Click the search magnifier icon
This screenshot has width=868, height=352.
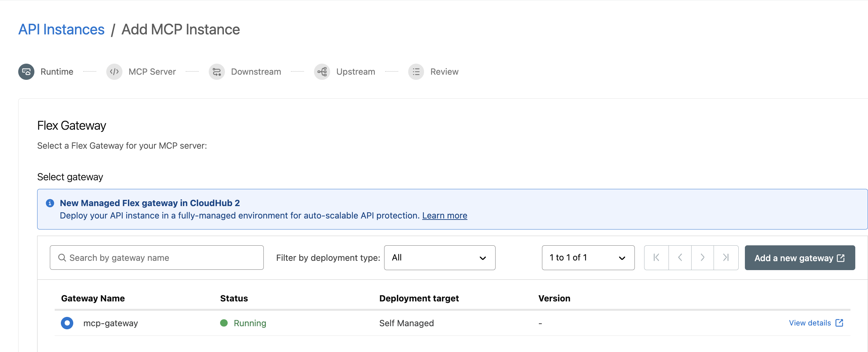62,258
